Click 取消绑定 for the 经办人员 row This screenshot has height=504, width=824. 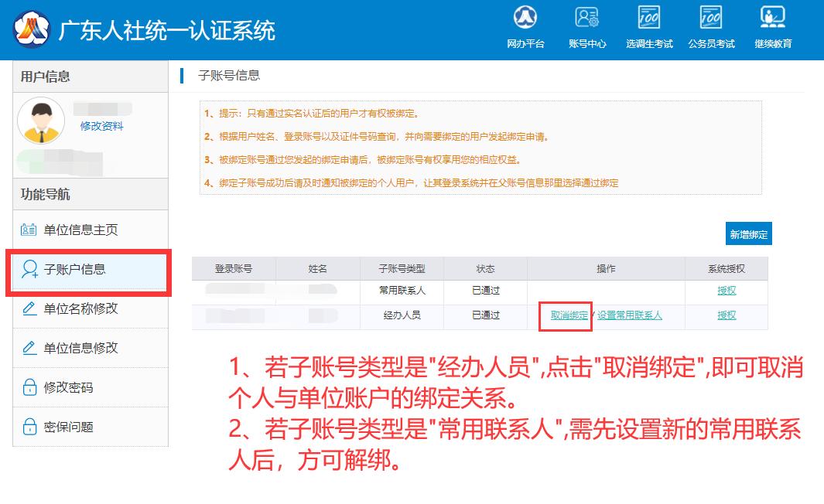click(569, 315)
